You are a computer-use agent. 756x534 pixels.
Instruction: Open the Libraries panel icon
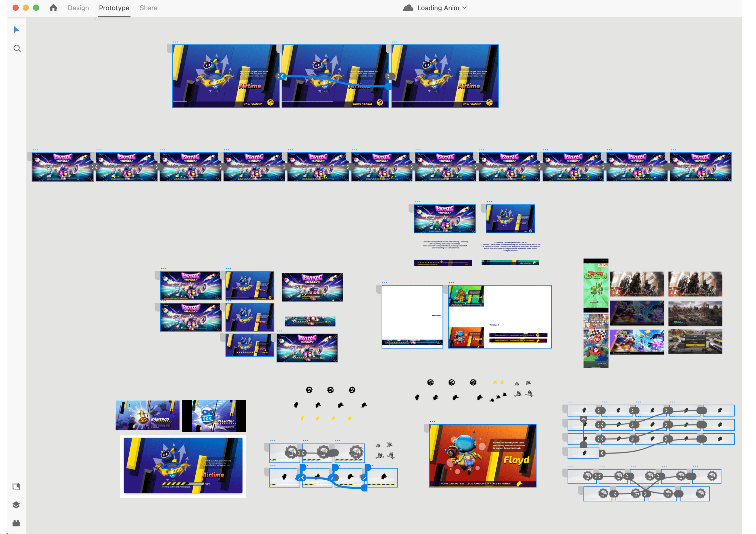click(16, 486)
